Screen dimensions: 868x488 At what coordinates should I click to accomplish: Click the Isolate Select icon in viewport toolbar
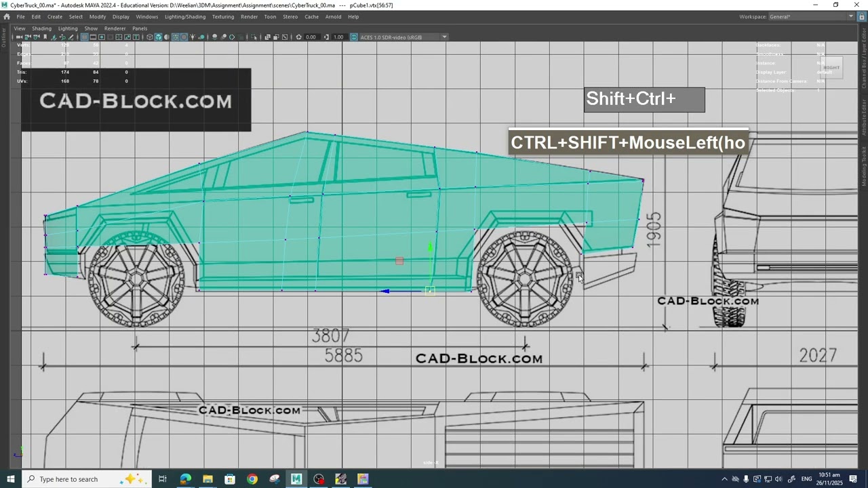(254, 37)
